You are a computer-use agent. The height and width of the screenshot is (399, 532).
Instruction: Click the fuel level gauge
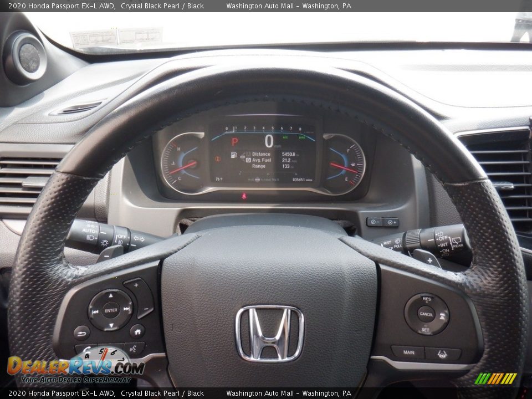344,165
